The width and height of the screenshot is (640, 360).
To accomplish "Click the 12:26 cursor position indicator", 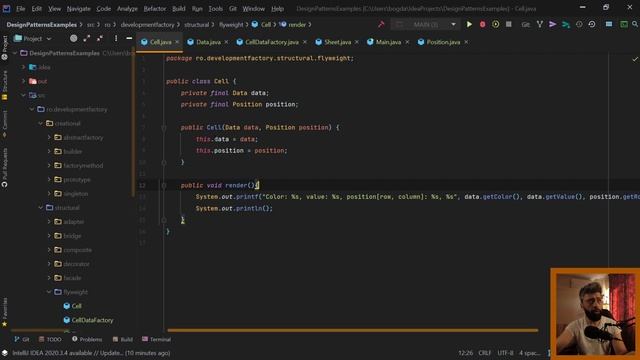I will [465, 353].
